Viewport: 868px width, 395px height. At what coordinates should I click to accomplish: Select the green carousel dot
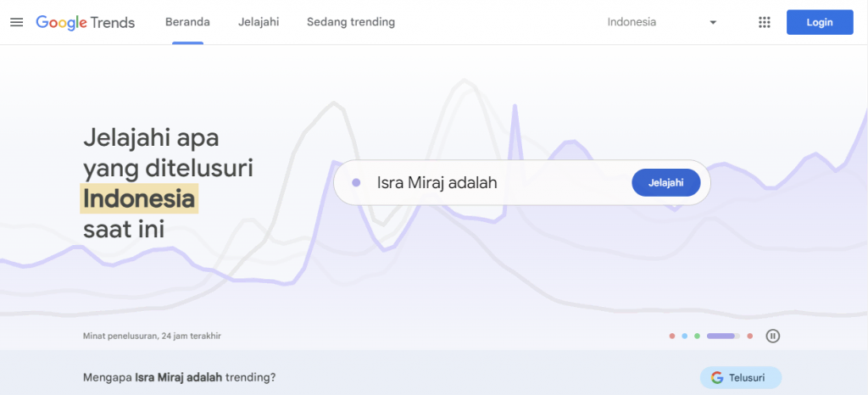tap(697, 336)
